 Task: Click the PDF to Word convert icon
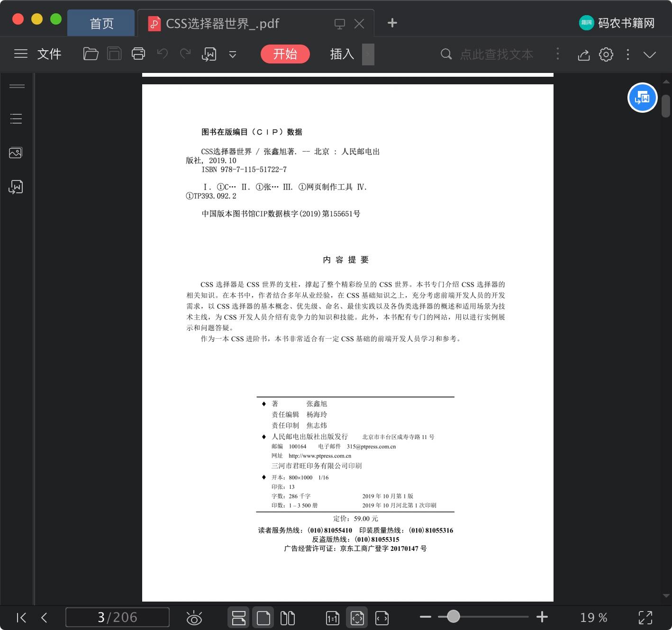(x=209, y=54)
